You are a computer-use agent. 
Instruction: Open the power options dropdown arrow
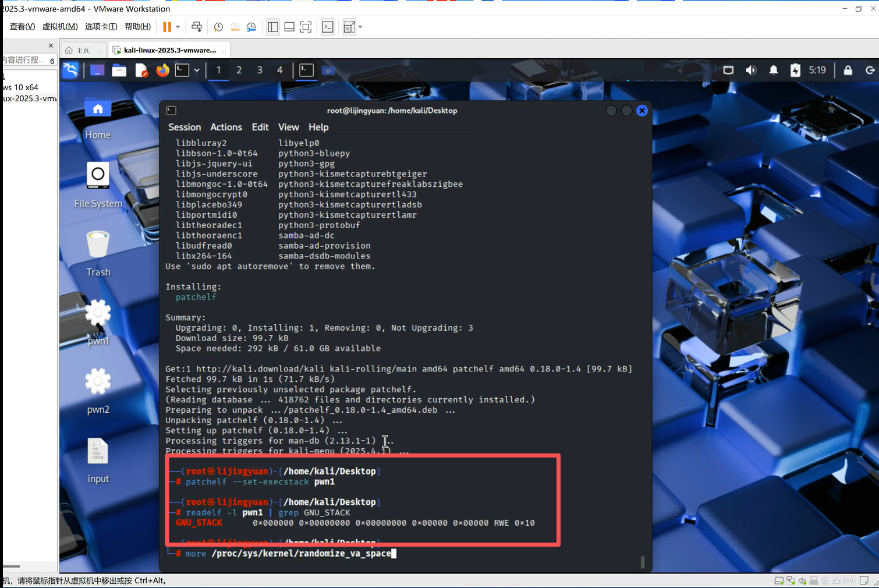pyautogui.click(x=178, y=27)
